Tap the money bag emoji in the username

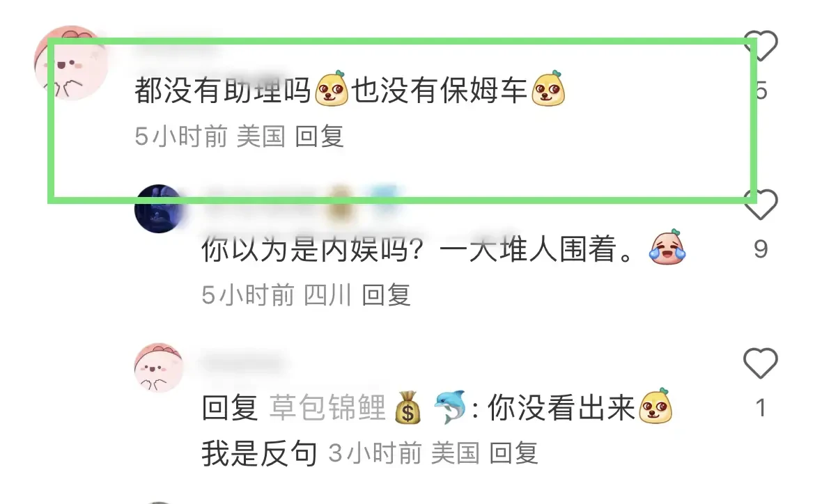coord(407,407)
